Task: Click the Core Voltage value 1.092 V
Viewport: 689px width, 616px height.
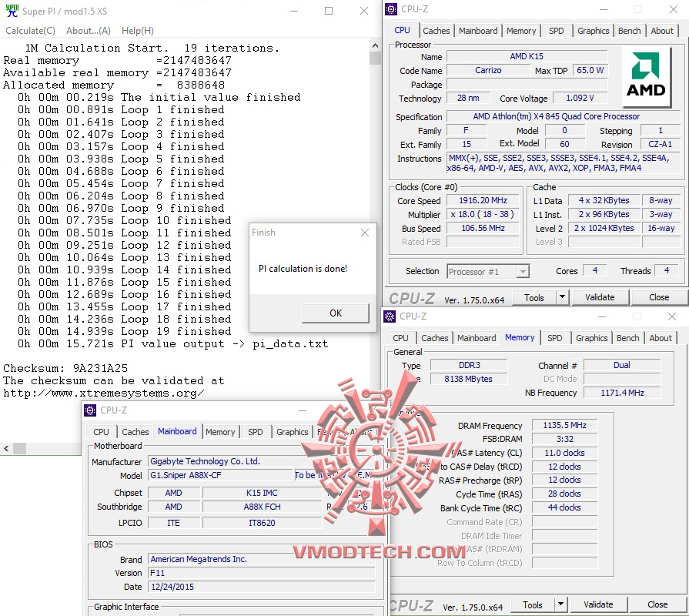Action: click(580, 98)
